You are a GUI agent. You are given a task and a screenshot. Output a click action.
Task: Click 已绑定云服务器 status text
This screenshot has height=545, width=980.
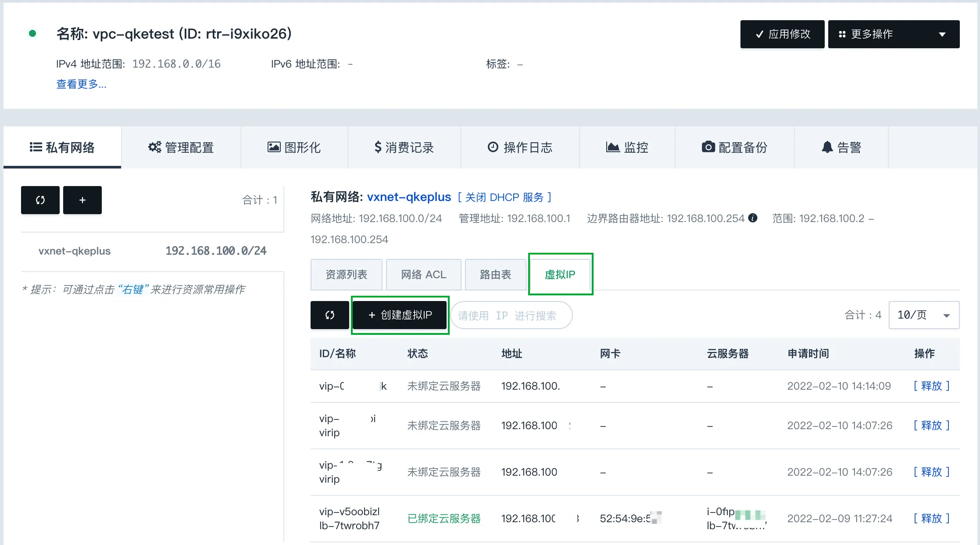[x=444, y=519]
